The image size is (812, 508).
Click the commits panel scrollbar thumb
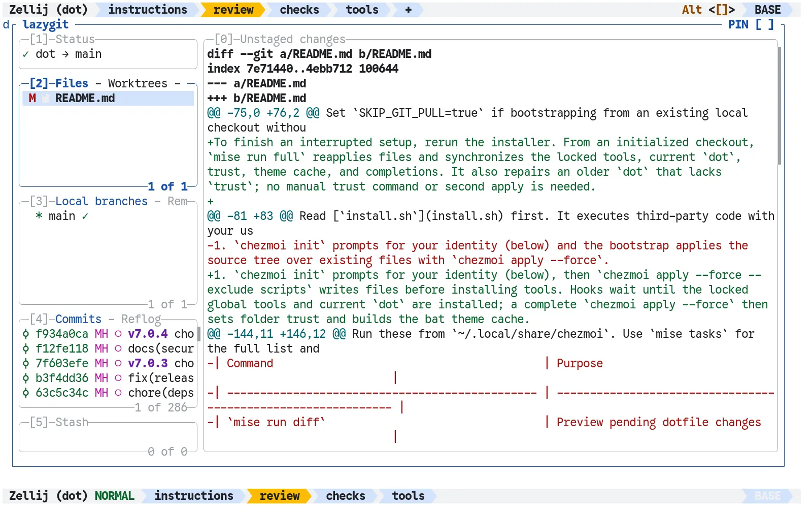[198, 334]
